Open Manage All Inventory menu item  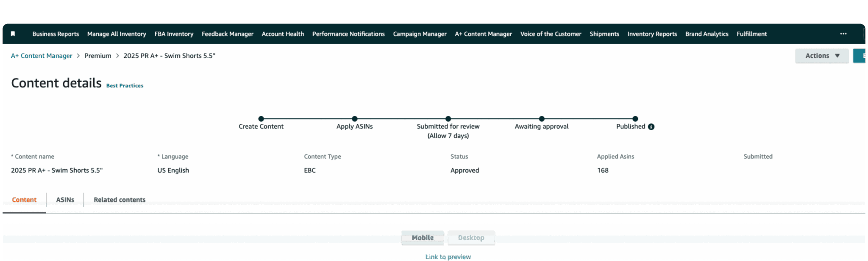coord(117,34)
